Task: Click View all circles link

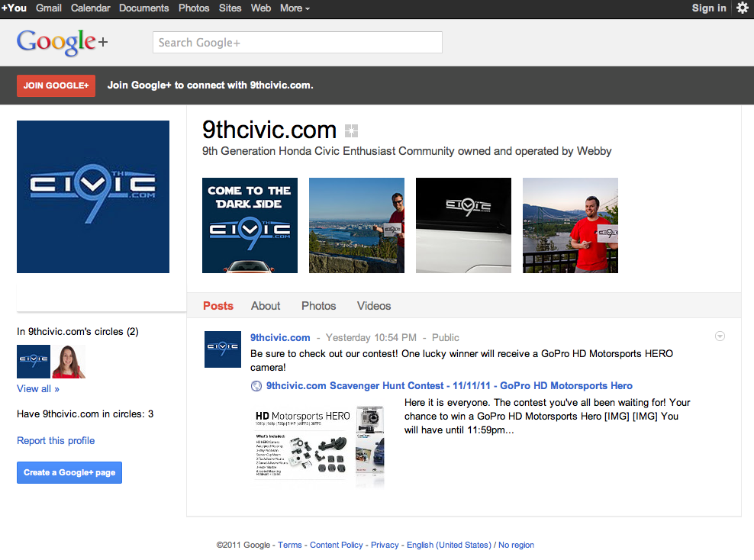Action: point(38,389)
